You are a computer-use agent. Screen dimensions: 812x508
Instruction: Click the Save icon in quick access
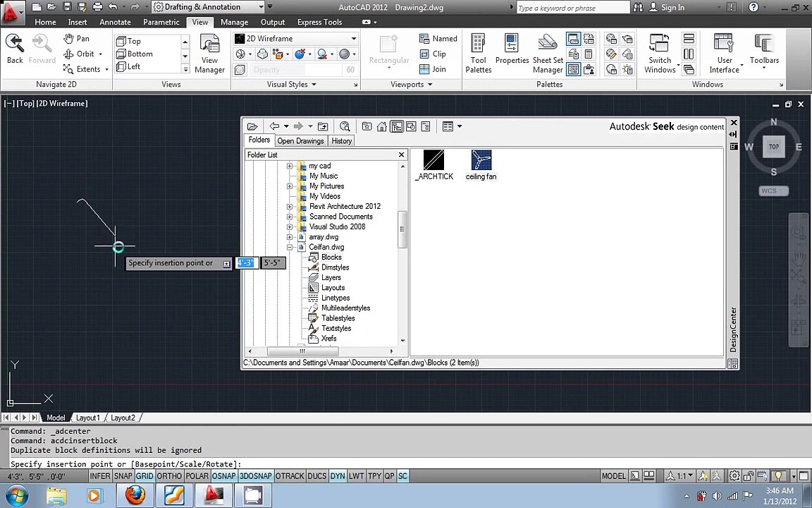point(67,7)
